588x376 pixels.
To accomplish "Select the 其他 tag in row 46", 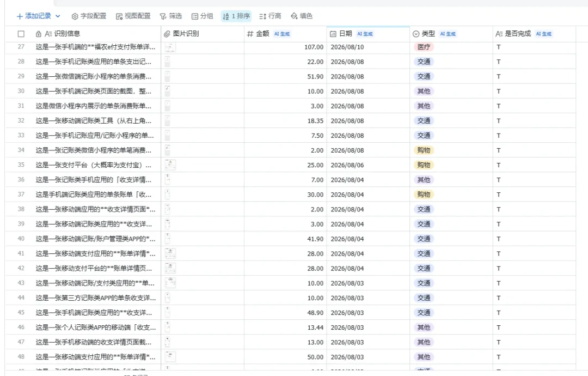I will [x=424, y=327].
